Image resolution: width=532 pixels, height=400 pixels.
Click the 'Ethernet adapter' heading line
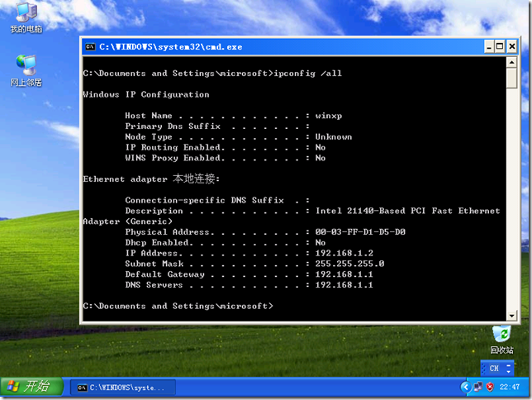pyautogui.click(x=151, y=179)
